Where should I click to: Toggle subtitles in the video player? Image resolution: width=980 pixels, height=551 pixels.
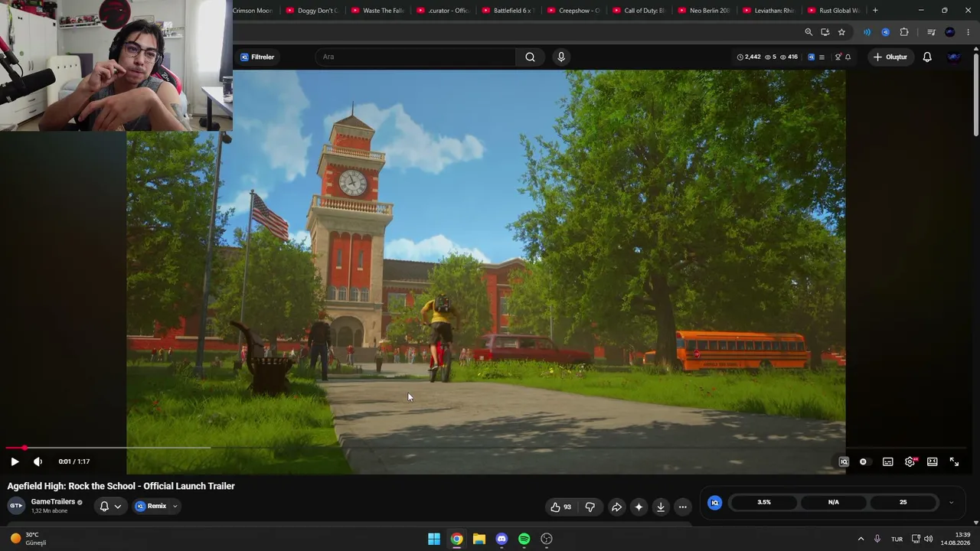click(x=887, y=461)
